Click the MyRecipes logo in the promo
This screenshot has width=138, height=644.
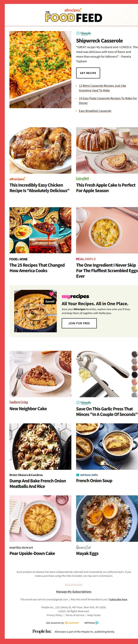(x=75, y=297)
